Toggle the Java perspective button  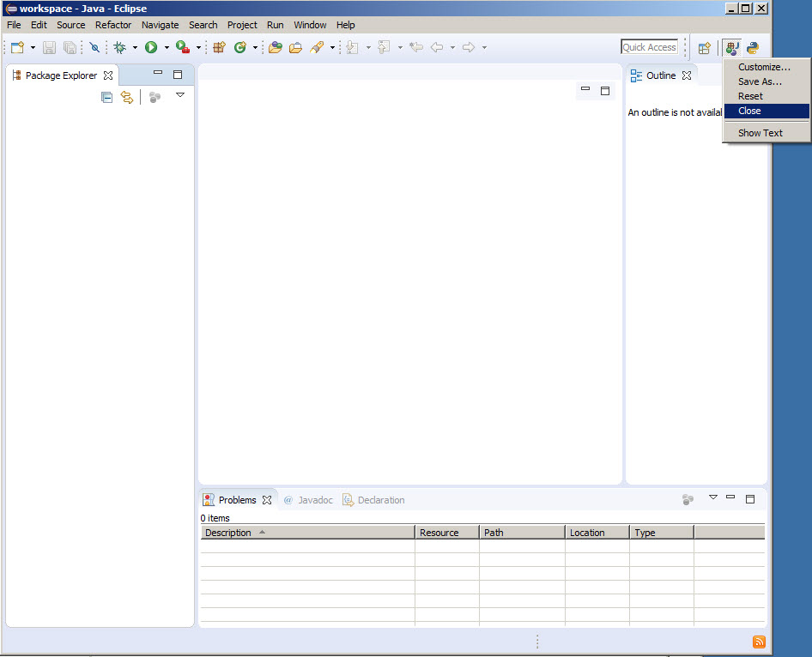coord(731,48)
